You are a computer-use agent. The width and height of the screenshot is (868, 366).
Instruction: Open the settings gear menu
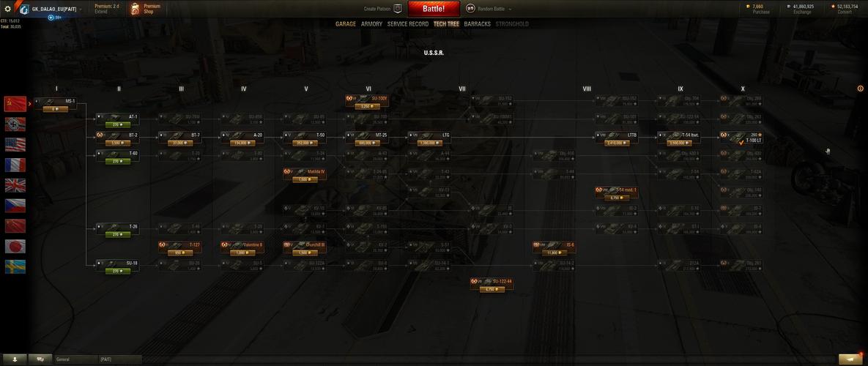pyautogui.click(x=8, y=9)
